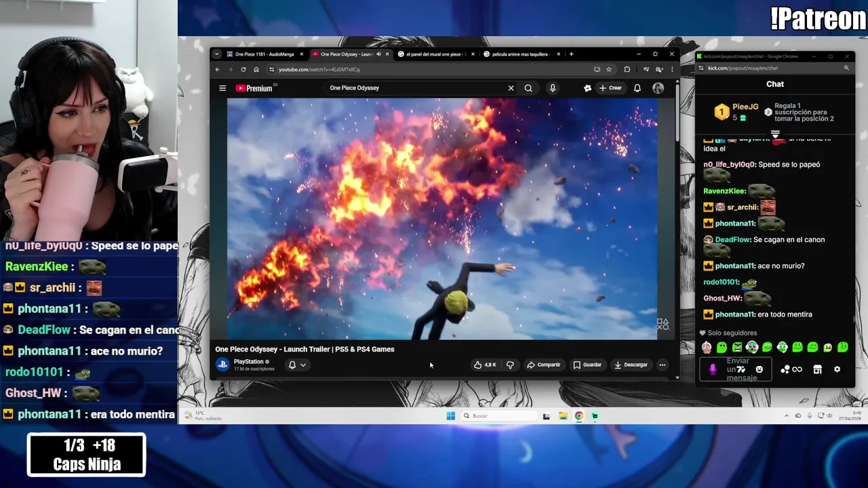
Task: Close the One Piece 1181 AudioManga tab
Action: [302, 54]
